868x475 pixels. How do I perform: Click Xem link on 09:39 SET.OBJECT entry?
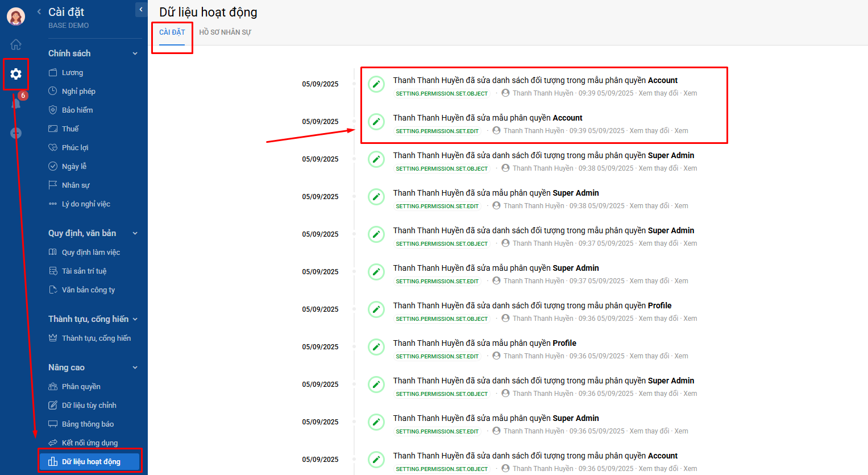tap(690, 93)
